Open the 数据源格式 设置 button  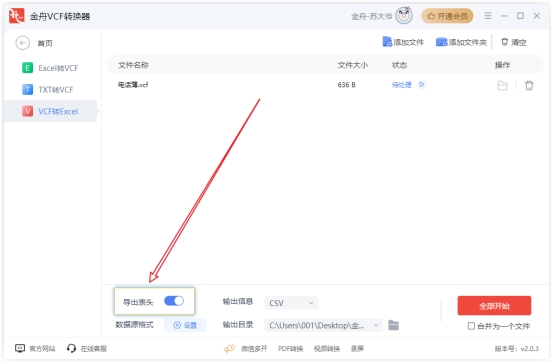click(185, 325)
